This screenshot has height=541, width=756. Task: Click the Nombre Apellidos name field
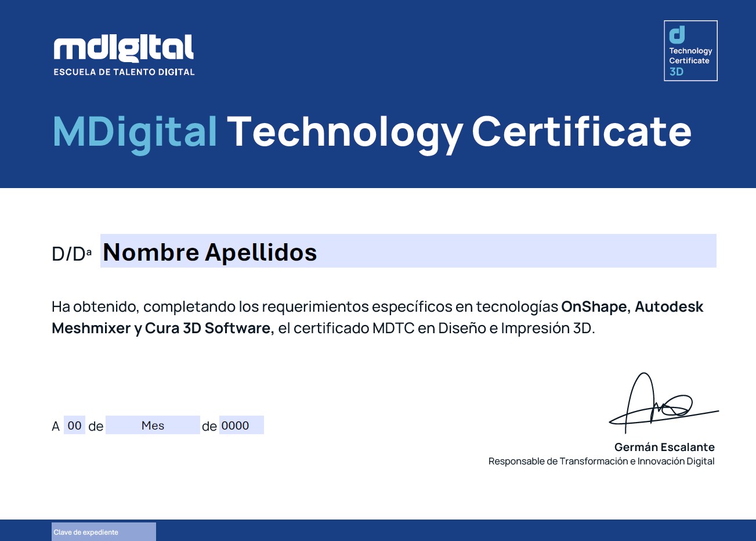[408, 251]
